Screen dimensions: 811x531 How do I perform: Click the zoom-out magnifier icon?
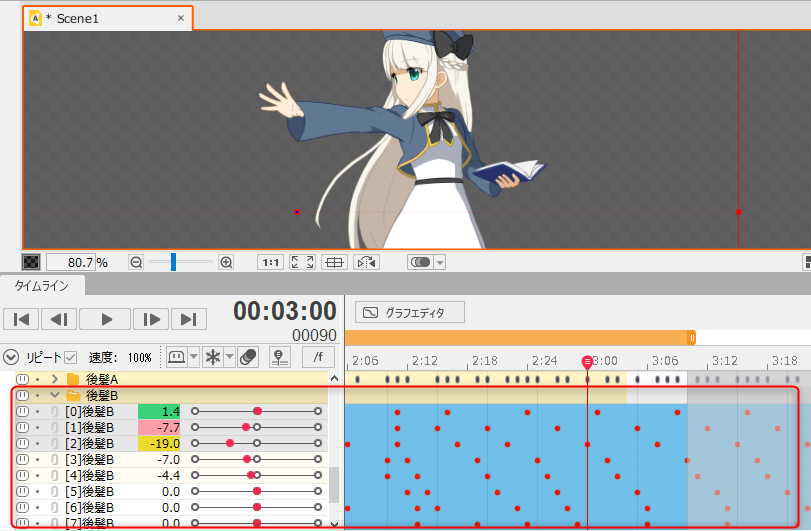[136, 262]
